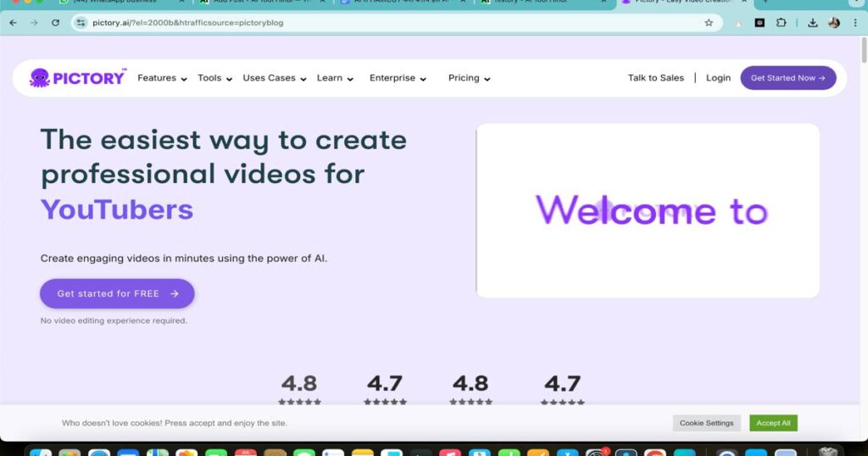The height and width of the screenshot is (456, 868).
Task: Open the Chrome profile avatar
Action: point(834,23)
